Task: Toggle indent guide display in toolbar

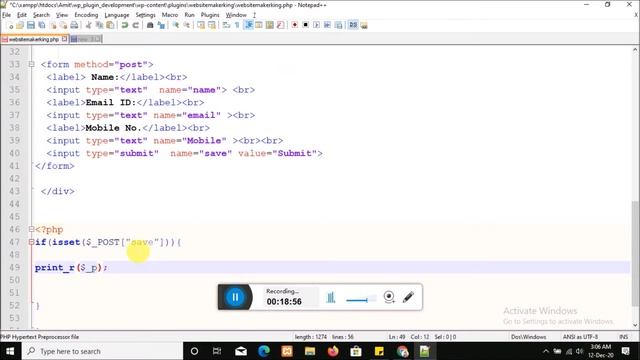Action: (x=248, y=25)
